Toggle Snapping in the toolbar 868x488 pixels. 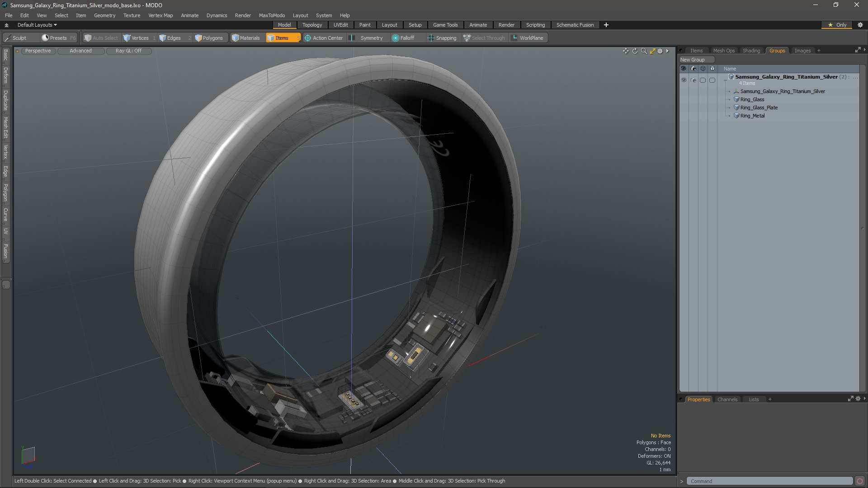click(x=442, y=38)
